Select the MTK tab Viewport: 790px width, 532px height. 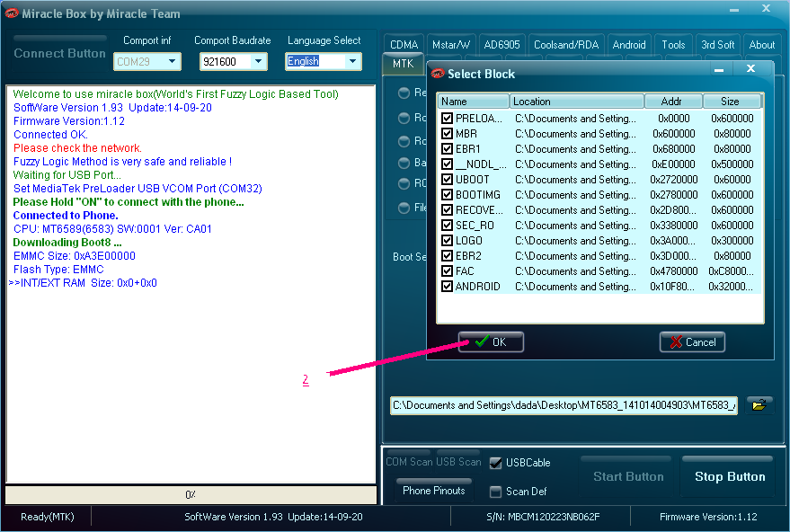403,64
